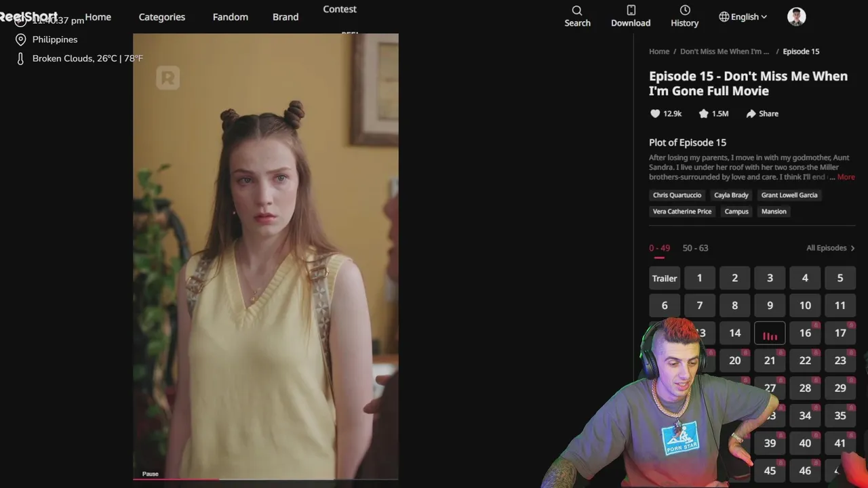Image resolution: width=868 pixels, height=488 pixels.
Task: Select episode 5
Action: tap(840, 279)
